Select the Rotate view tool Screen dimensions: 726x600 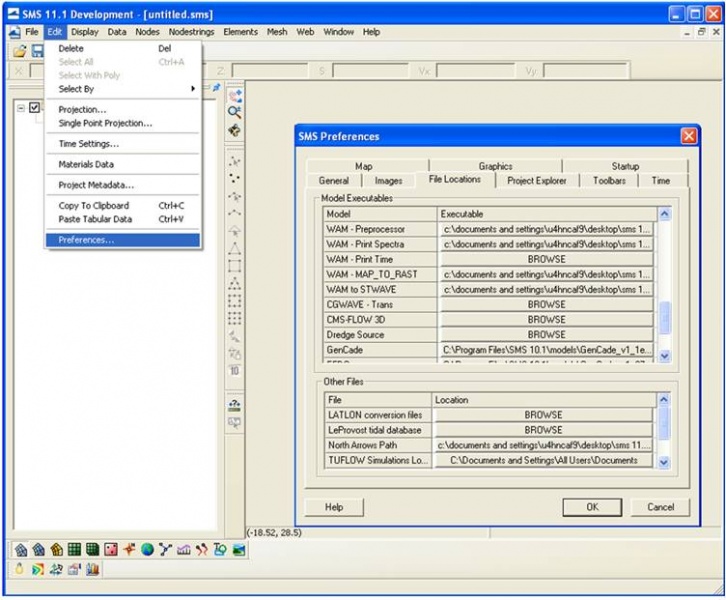point(235,131)
